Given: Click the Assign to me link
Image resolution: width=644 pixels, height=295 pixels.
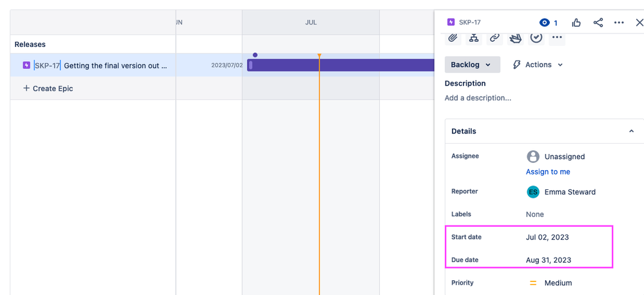Looking at the screenshot, I should point(548,172).
